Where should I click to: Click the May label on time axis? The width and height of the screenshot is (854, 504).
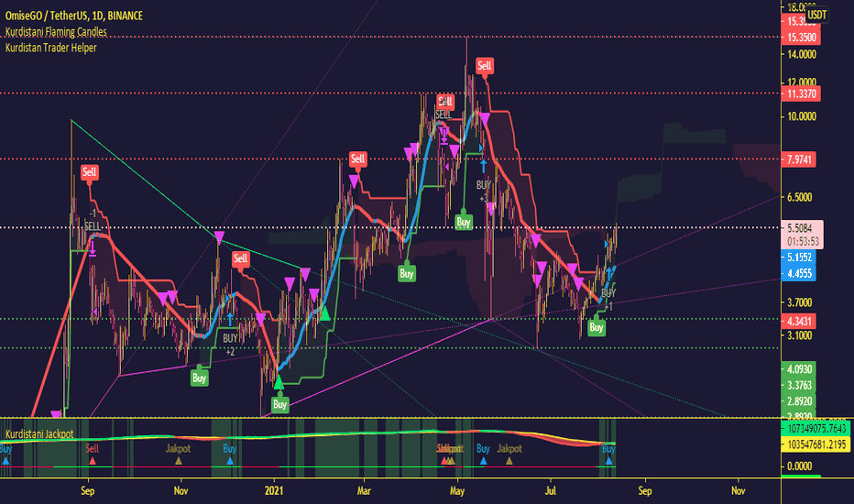(x=457, y=491)
